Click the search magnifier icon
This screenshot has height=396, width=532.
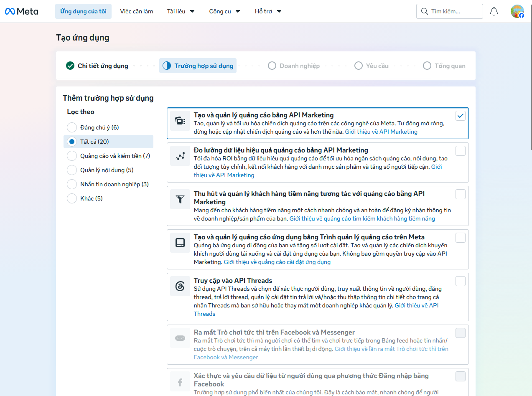point(425,11)
